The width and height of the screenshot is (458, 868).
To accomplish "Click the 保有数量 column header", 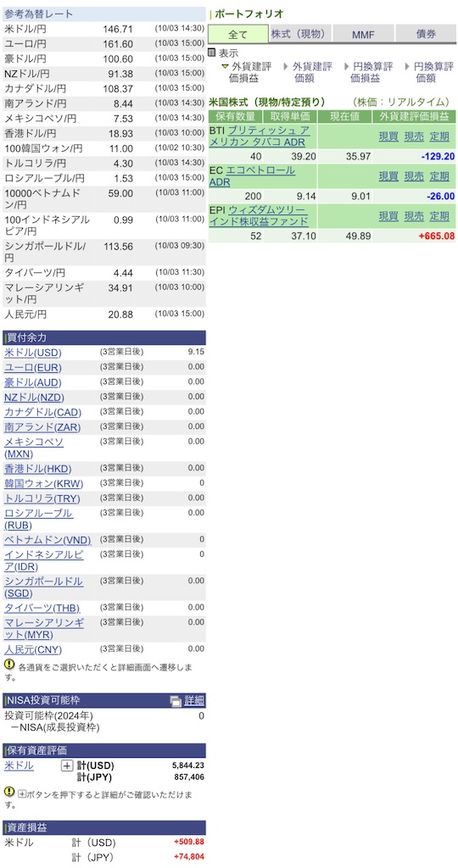I will (236, 117).
